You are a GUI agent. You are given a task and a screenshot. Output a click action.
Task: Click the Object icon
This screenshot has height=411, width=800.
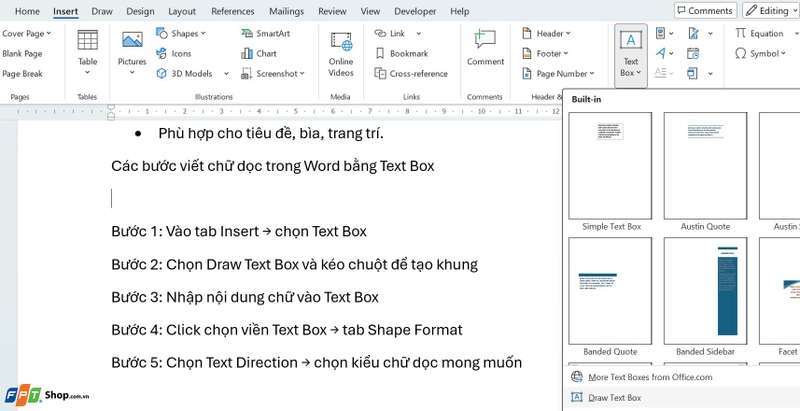click(693, 73)
